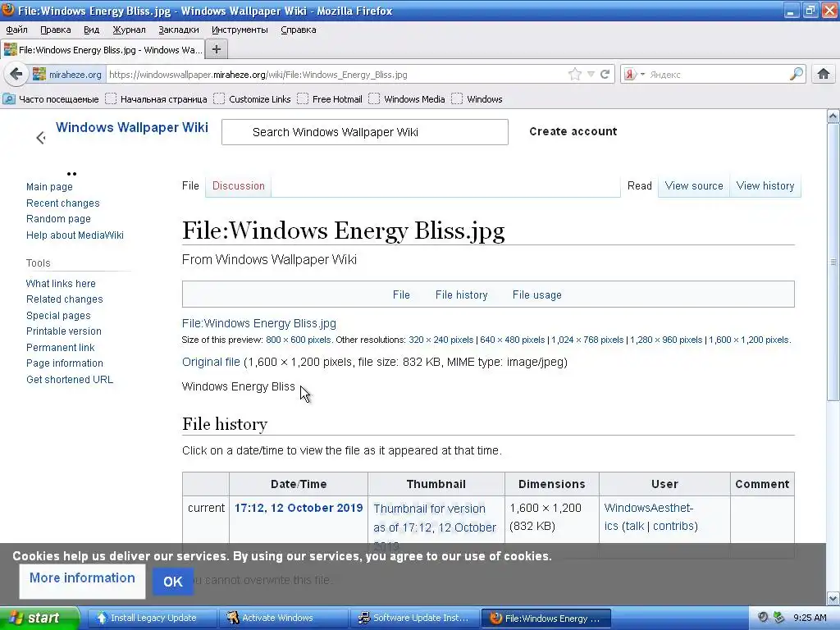Viewport: 840px width, 630px height.
Task: Switch to Software Update Inst… taskbar item
Action: [x=414, y=618]
